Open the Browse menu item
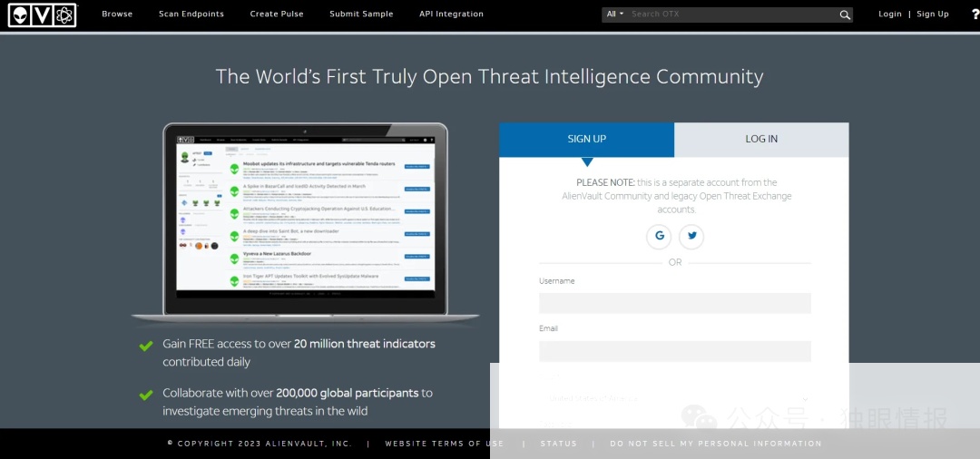 [117, 14]
